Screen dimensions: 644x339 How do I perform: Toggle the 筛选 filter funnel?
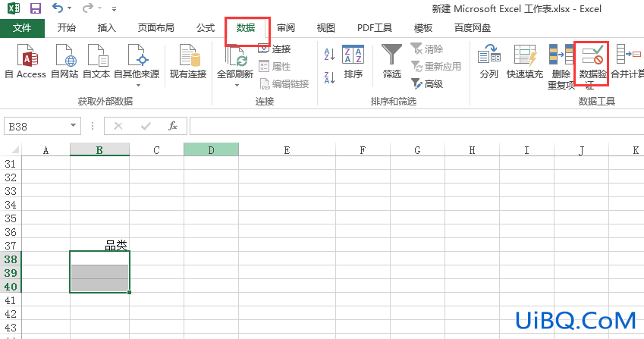click(x=392, y=62)
